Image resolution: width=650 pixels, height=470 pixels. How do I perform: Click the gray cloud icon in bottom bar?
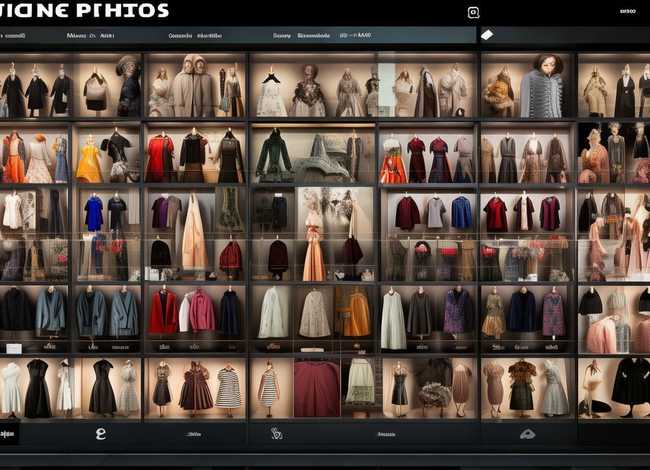(x=527, y=434)
